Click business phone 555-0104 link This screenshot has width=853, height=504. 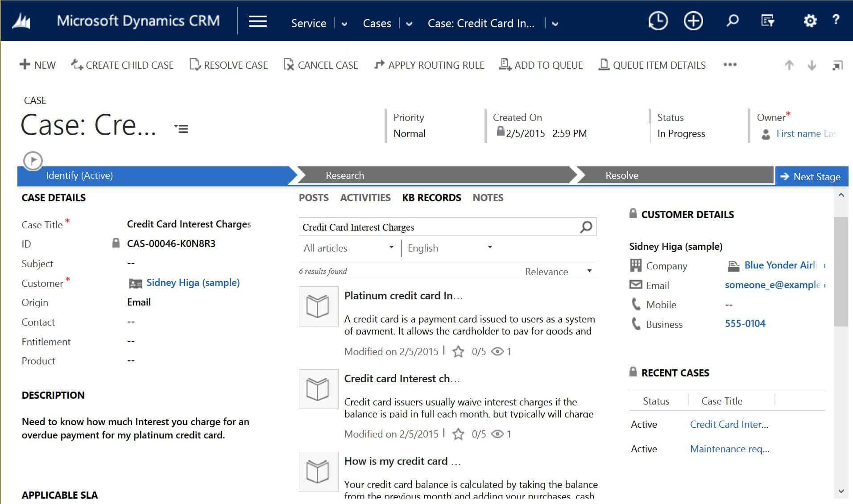click(x=745, y=324)
